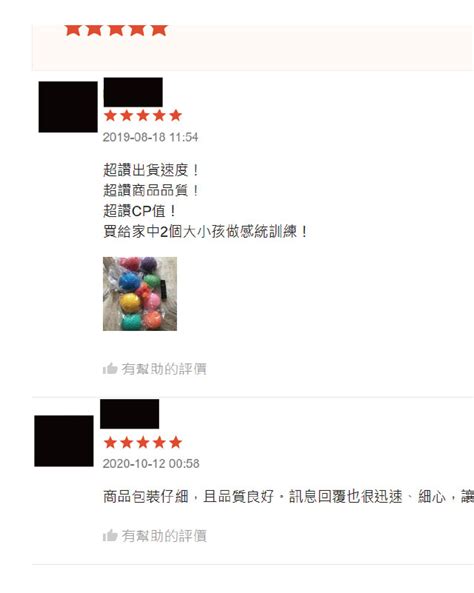Mark 2020-10-12 review as 有幫助的評價
This screenshot has height=593, width=474.
tap(155, 536)
